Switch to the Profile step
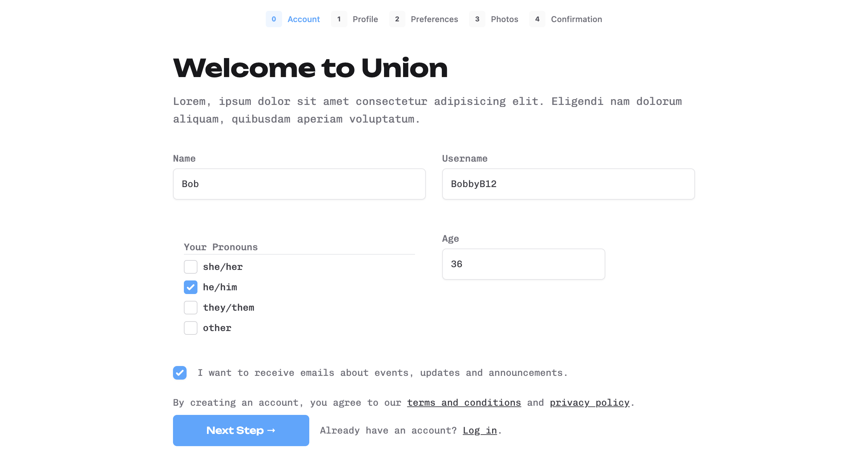The width and height of the screenshot is (868, 457). click(365, 19)
